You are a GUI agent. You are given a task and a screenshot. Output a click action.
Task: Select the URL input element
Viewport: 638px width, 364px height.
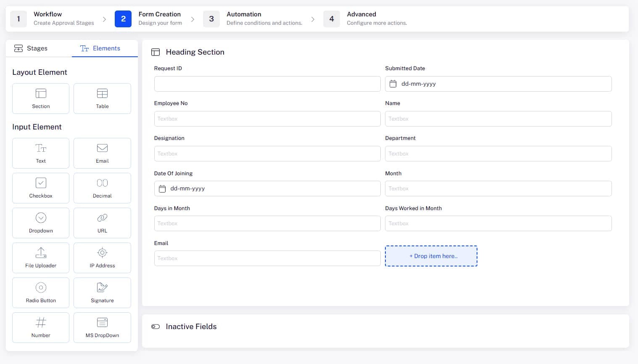click(x=102, y=223)
